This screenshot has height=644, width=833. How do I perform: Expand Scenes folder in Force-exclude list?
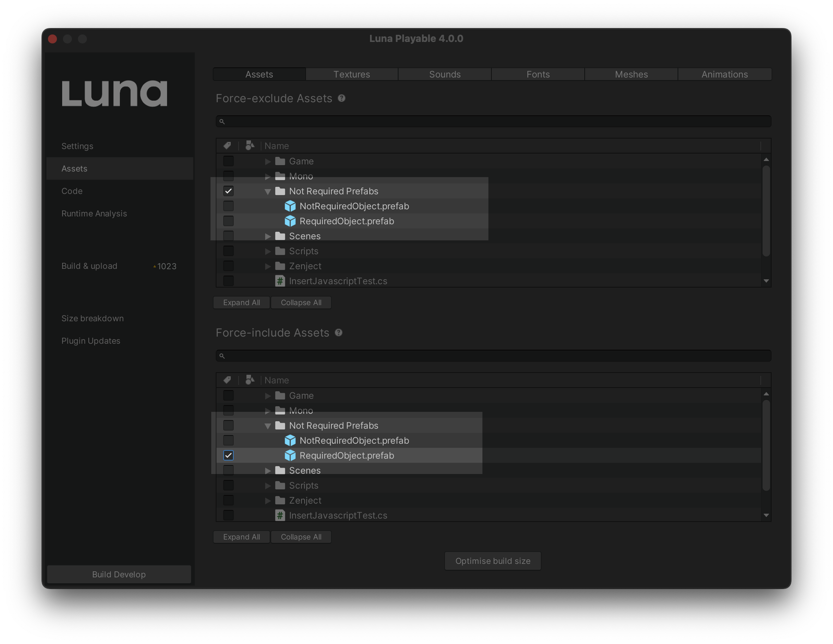(x=268, y=236)
